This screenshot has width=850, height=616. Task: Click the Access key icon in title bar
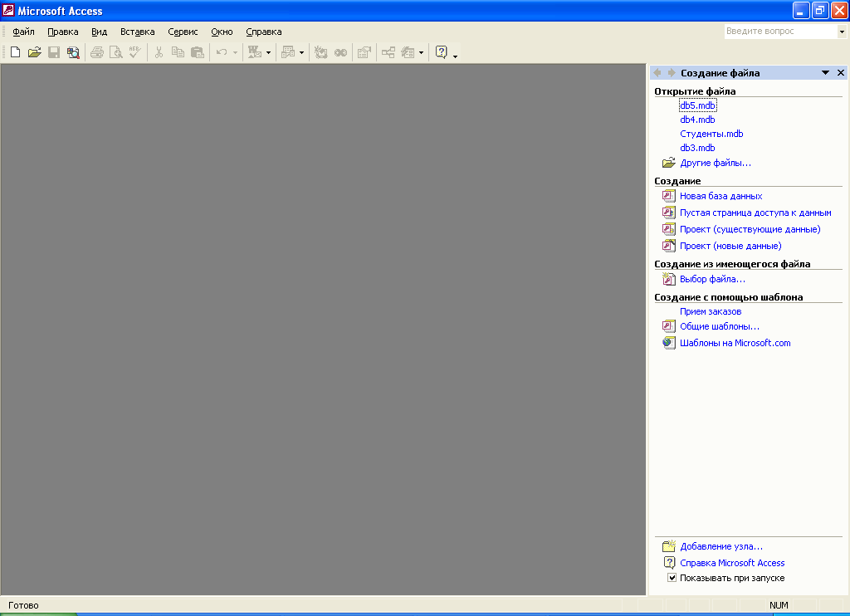click(8, 10)
